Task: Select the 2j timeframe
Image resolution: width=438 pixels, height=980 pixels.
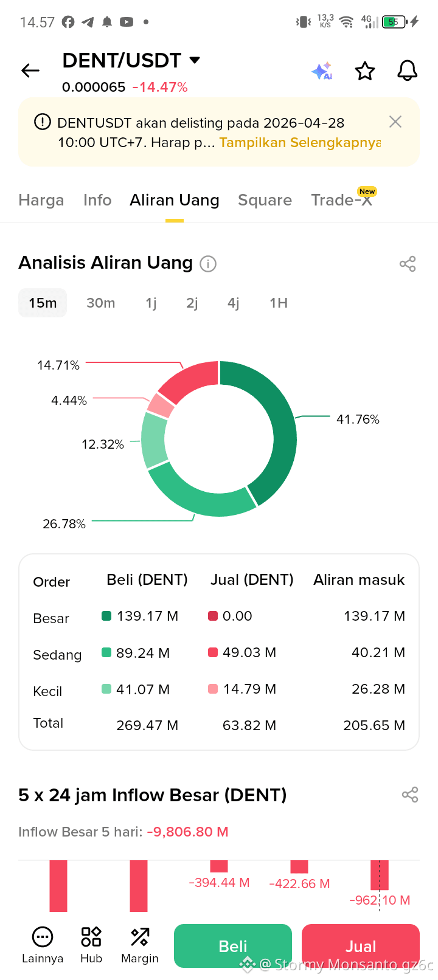Action: coord(192,303)
